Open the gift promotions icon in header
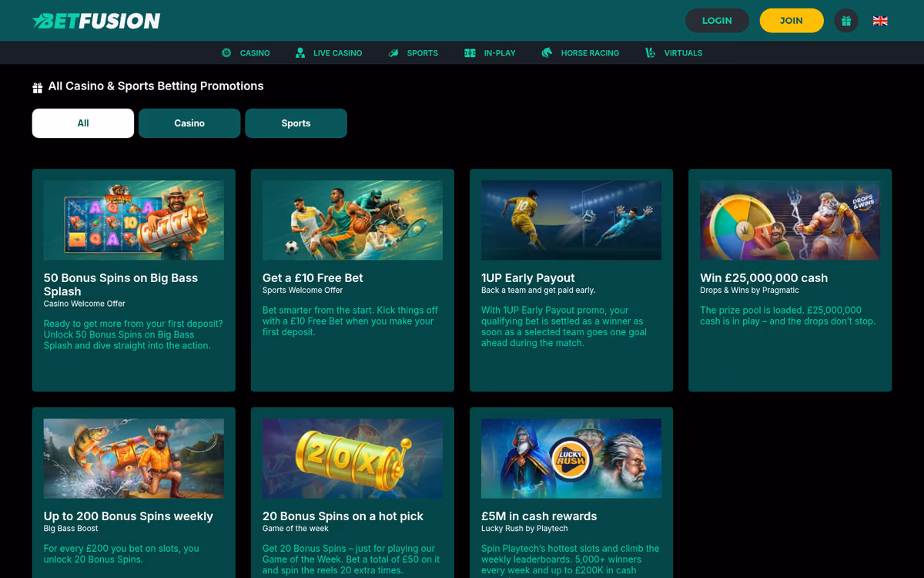The width and height of the screenshot is (924, 578). tap(846, 21)
